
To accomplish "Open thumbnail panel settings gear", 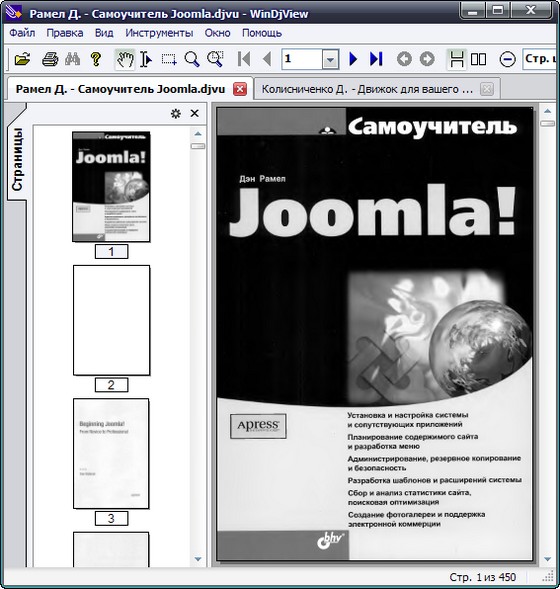I will click(175, 113).
